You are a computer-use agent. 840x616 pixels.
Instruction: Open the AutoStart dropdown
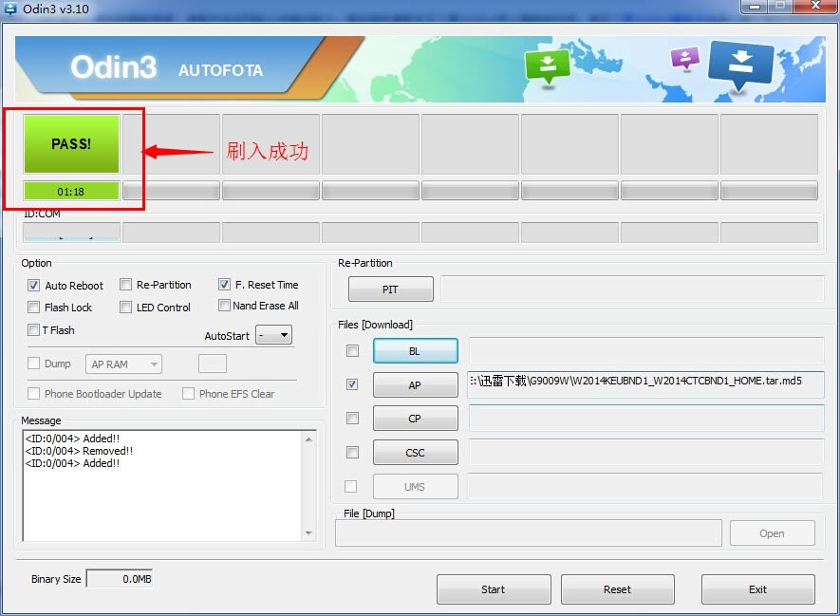(x=275, y=334)
